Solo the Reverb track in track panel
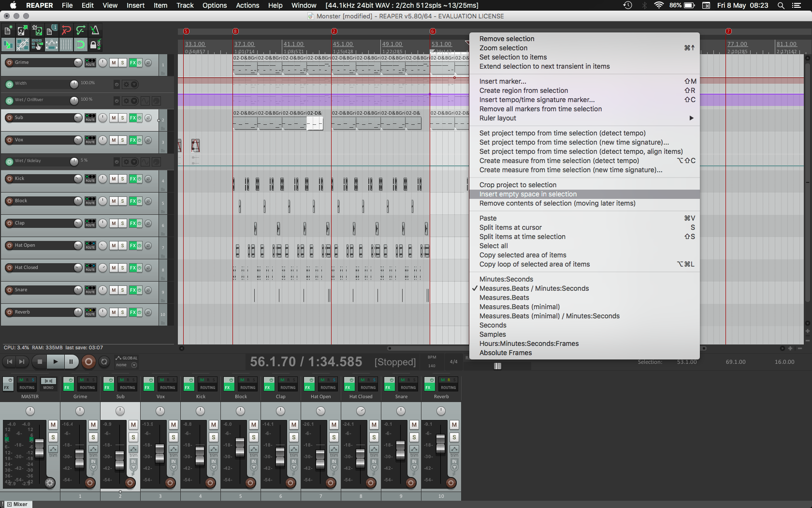 (x=122, y=313)
